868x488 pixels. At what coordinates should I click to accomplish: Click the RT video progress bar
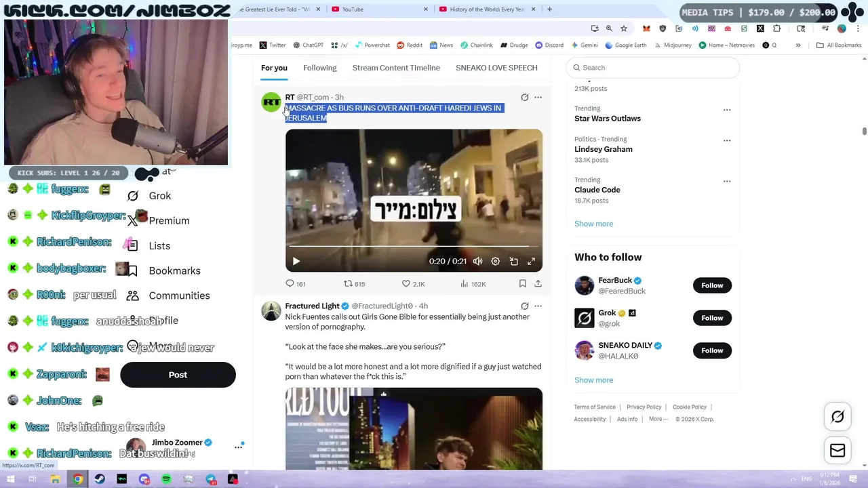(x=414, y=247)
